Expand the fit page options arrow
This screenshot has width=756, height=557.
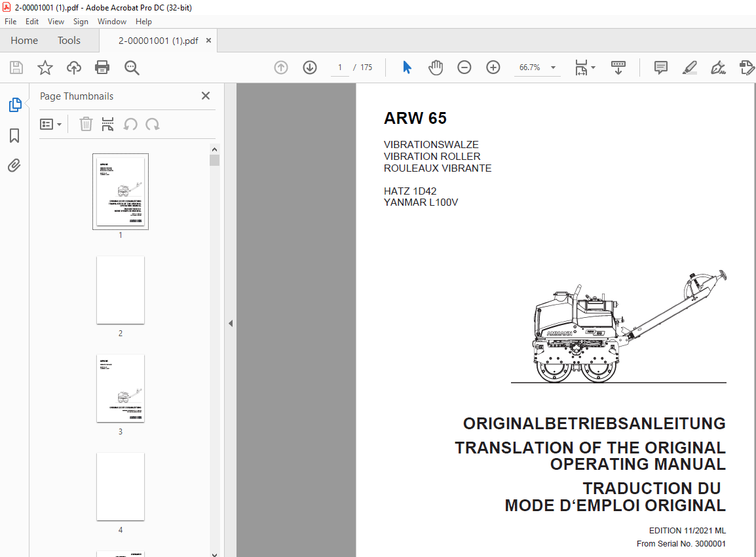pyautogui.click(x=594, y=67)
